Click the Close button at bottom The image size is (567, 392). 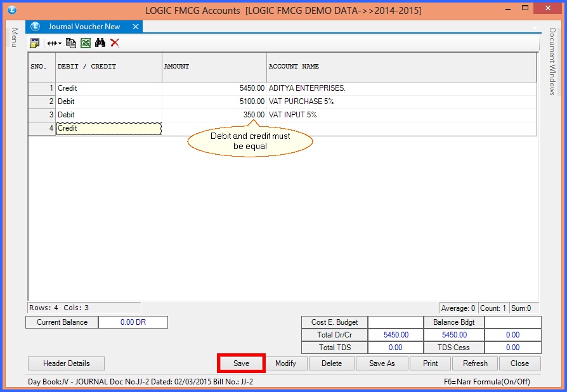519,363
